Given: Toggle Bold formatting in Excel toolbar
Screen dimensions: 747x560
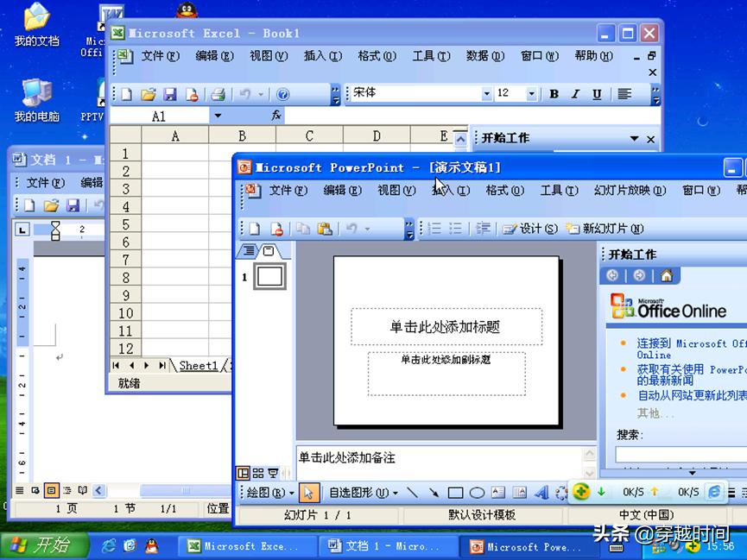Looking at the screenshot, I should (x=554, y=93).
